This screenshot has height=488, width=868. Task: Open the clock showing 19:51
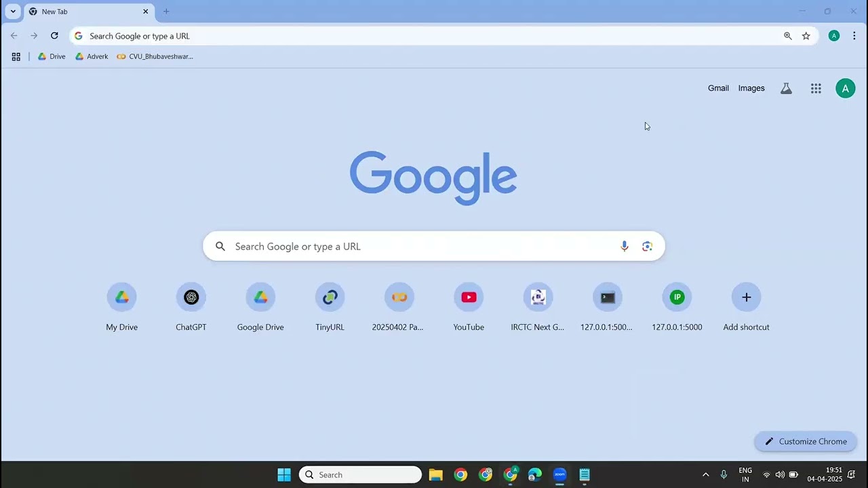tap(825, 474)
